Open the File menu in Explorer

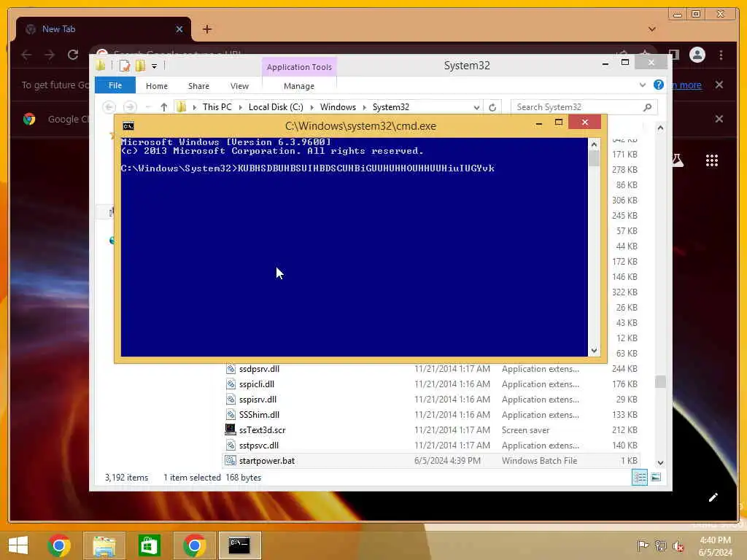(x=115, y=85)
